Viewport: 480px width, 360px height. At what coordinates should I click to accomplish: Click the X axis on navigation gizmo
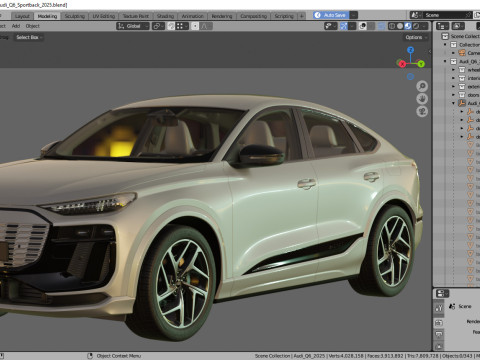coord(402,64)
